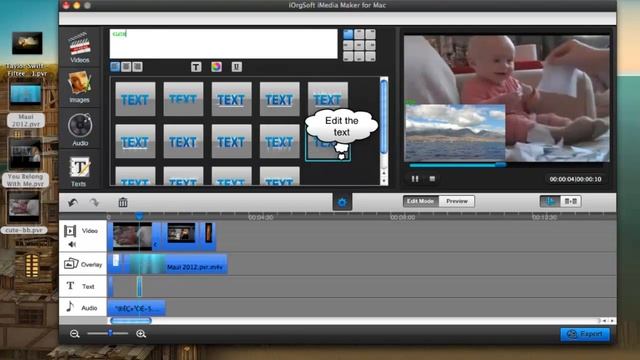Set text position to top-right anchor
The image size is (640, 360).
[x=370, y=34]
